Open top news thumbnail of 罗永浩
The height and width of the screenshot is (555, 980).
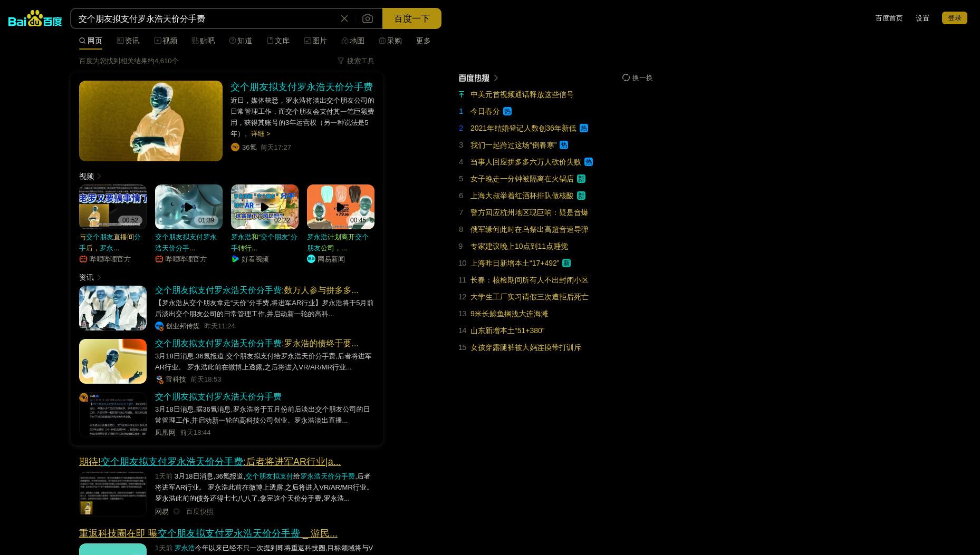click(x=151, y=121)
